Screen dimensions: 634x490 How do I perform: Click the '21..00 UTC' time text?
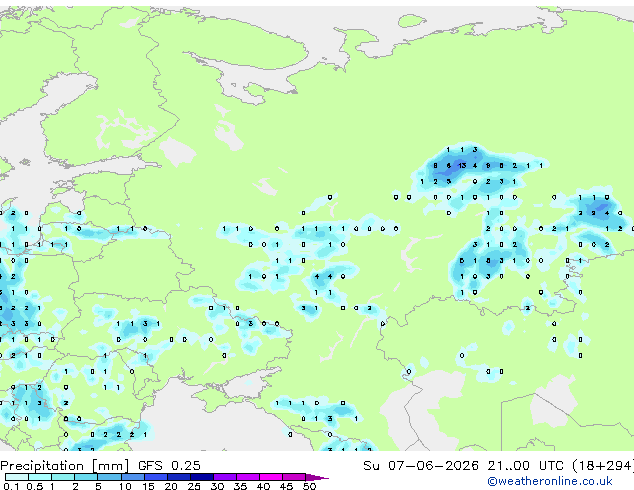pyautogui.click(x=526, y=466)
